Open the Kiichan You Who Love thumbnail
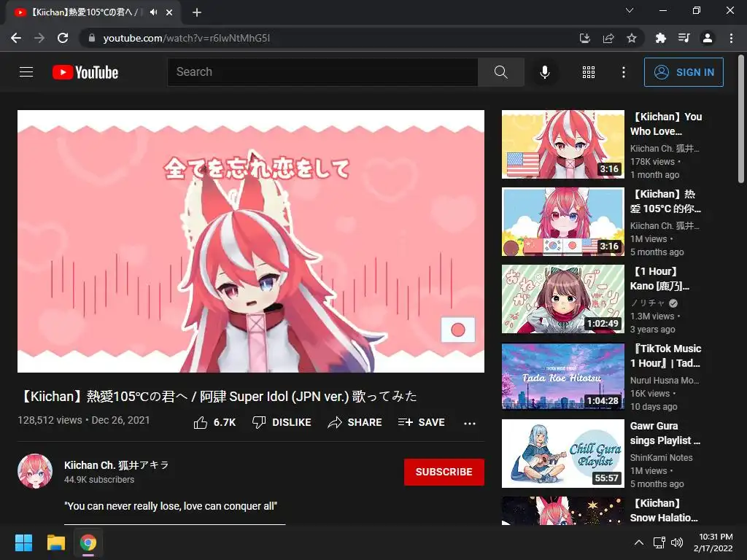 coord(563,144)
